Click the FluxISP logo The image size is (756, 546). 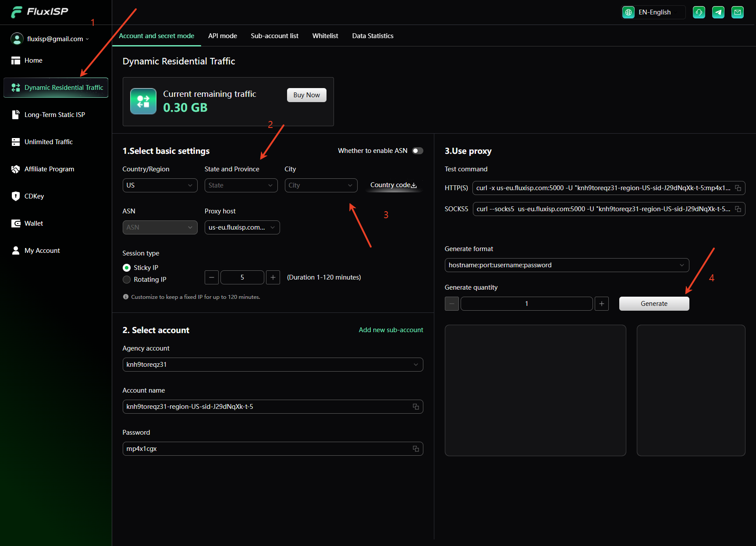[39, 12]
